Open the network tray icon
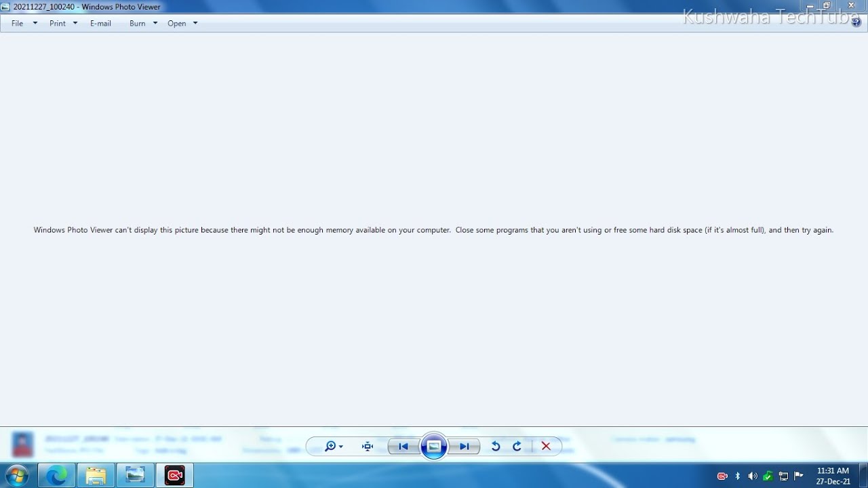868x488 pixels. [x=783, y=476]
